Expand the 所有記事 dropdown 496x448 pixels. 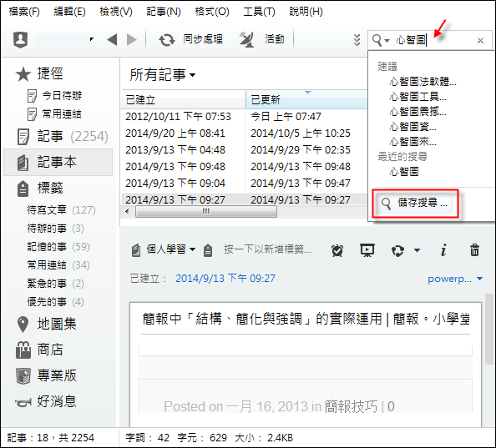(162, 75)
